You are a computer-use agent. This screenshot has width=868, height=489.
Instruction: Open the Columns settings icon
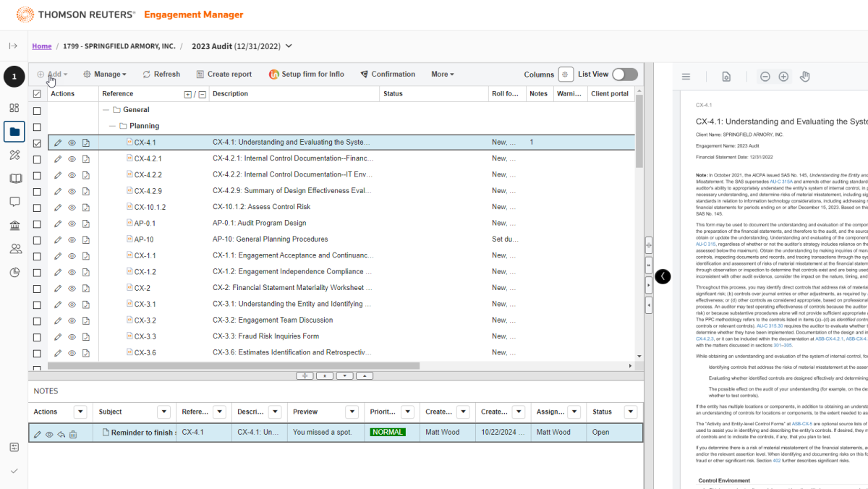pyautogui.click(x=566, y=75)
